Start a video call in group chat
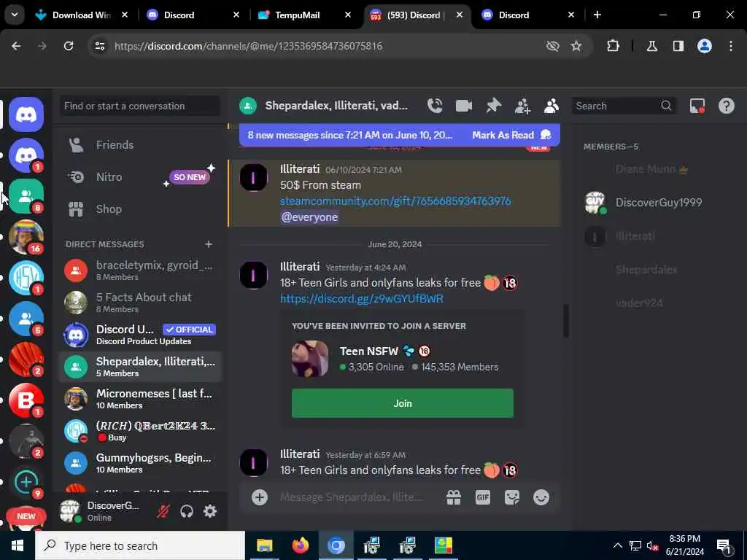The width and height of the screenshot is (747, 560). (463, 106)
